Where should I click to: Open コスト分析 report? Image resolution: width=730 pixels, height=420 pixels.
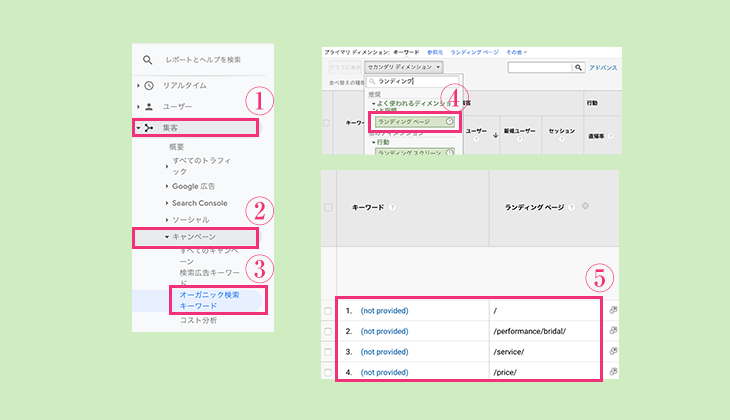(x=198, y=320)
